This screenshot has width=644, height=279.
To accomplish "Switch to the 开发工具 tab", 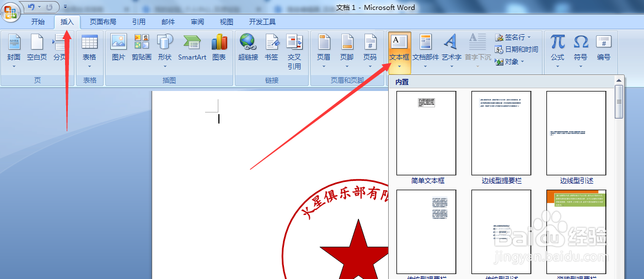I will click(x=262, y=22).
